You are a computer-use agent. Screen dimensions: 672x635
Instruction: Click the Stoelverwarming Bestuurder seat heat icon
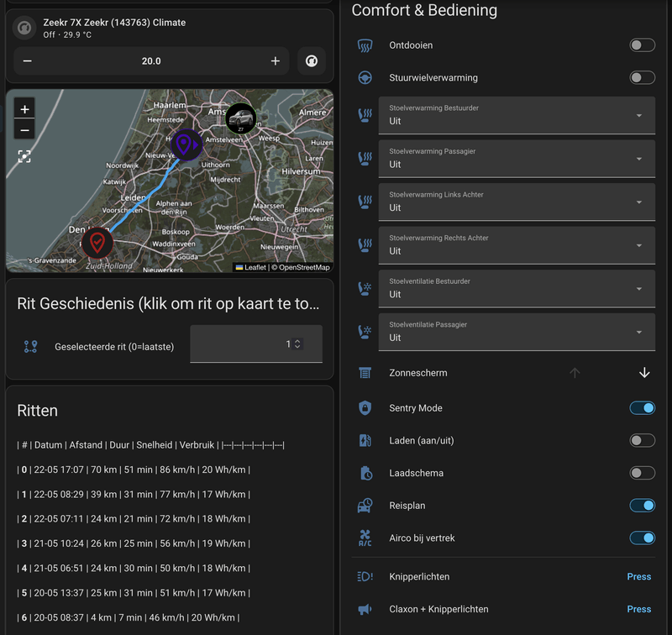click(x=365, y=115)
